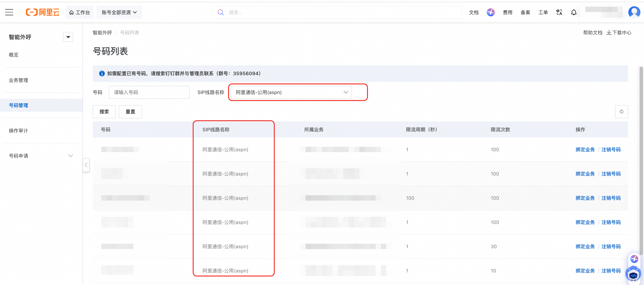Click 注销号码 in the second row

click(x=611, y=174)
